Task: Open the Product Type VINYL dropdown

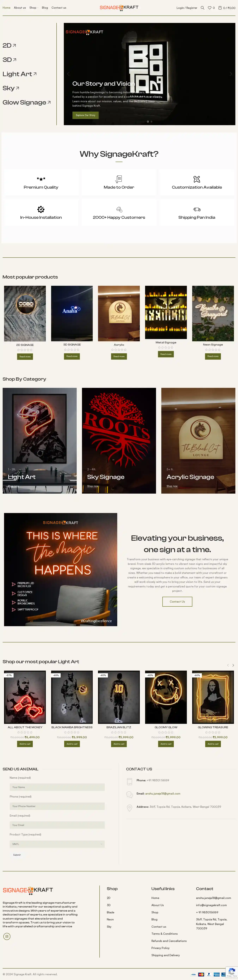Action: pyautogui.click(x=57, y=844)
